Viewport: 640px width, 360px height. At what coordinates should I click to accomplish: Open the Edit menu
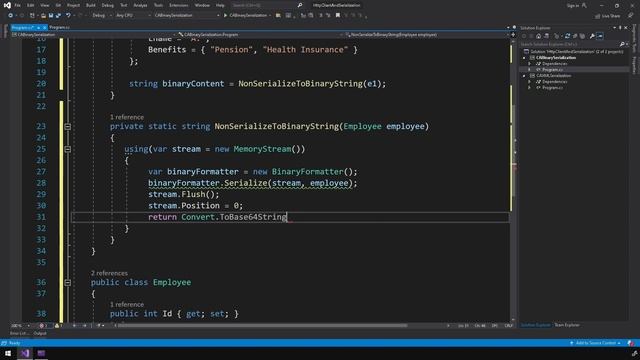[31, 5]
